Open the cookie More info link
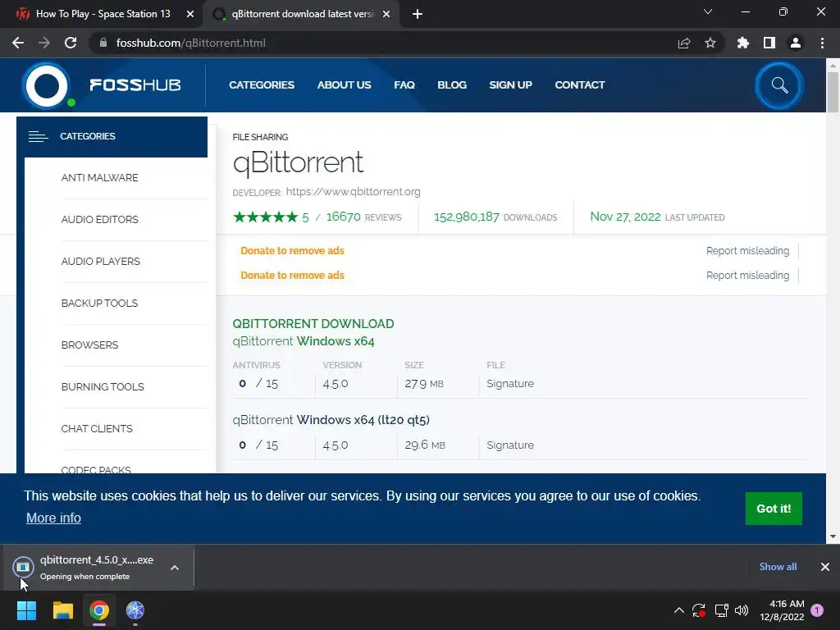840x630 pixels. tap(53, 518)
